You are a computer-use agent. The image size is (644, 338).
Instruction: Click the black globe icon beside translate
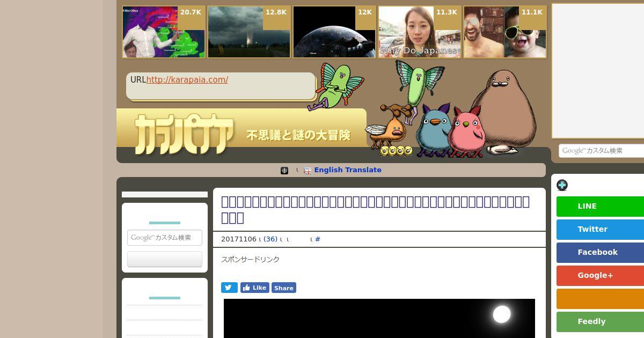pyautogui.click(x=284, y=171)
